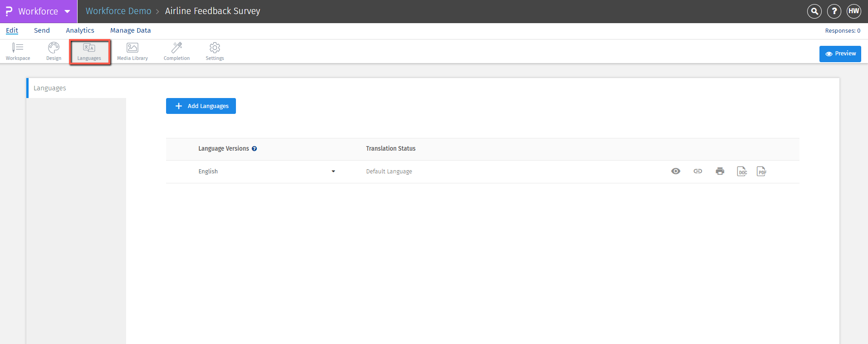Preview the English version with eye icon

coord(676,171)
